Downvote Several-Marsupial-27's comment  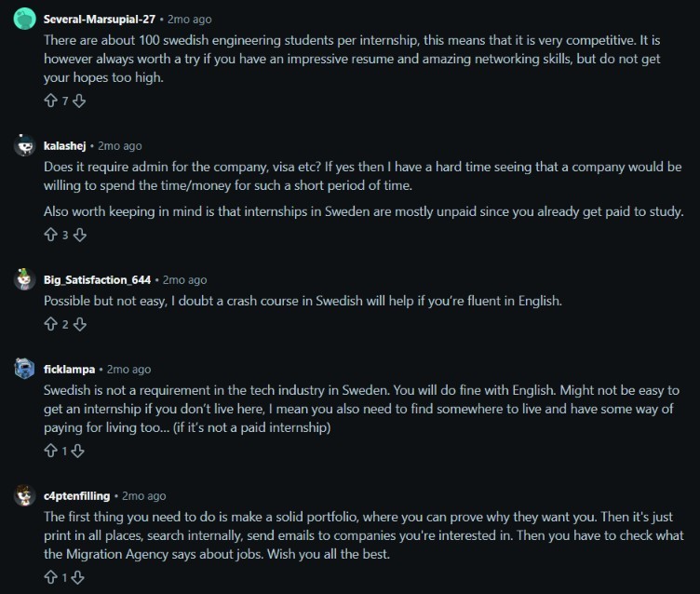[x=79, y=101]
